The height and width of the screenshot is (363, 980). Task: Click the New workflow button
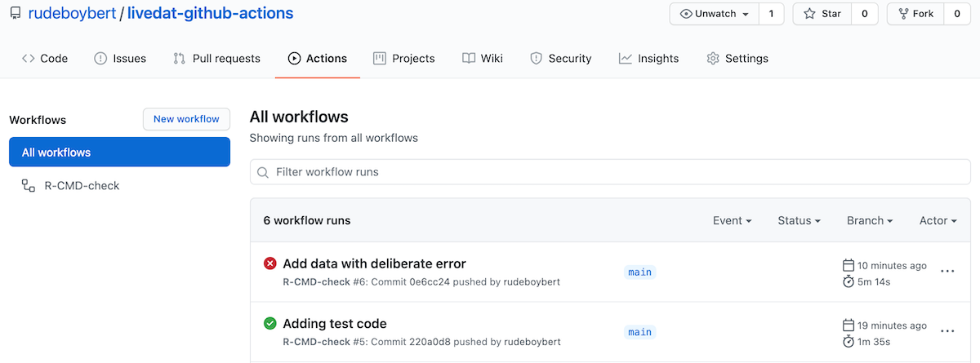coord(186,119)
